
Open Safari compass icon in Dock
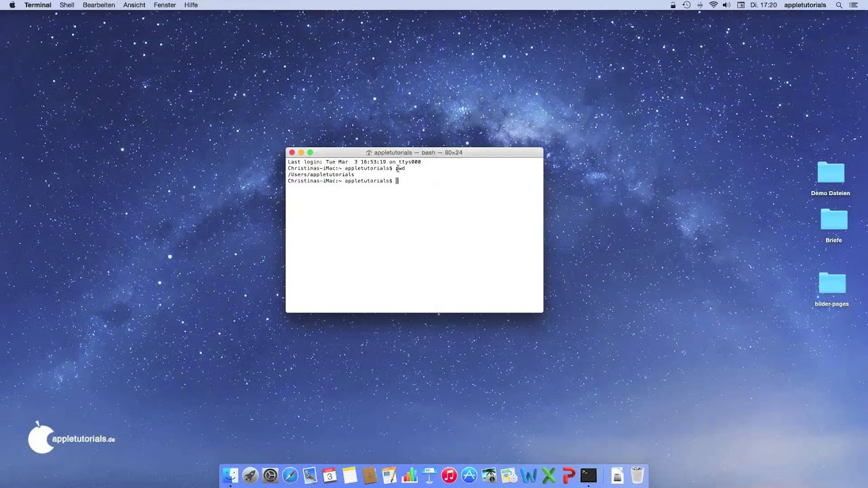pos(290,476)
